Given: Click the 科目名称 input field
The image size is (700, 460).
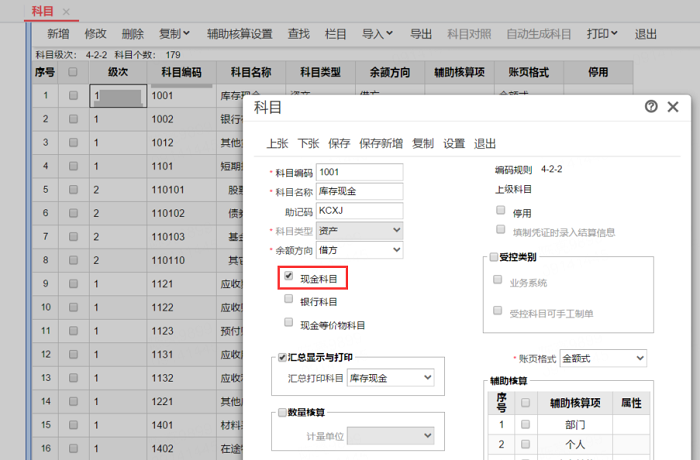Looking at the screenshot, I should (x=359, y=191).
